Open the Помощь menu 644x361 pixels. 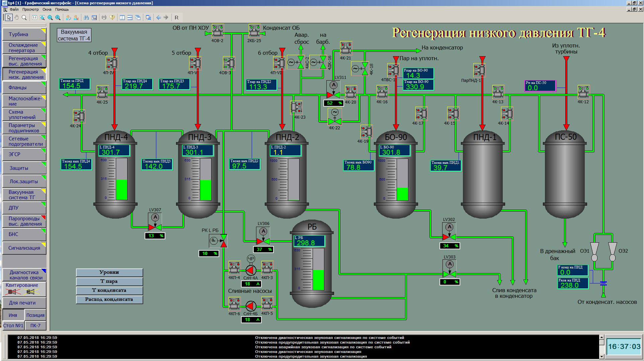pos(62,10)
